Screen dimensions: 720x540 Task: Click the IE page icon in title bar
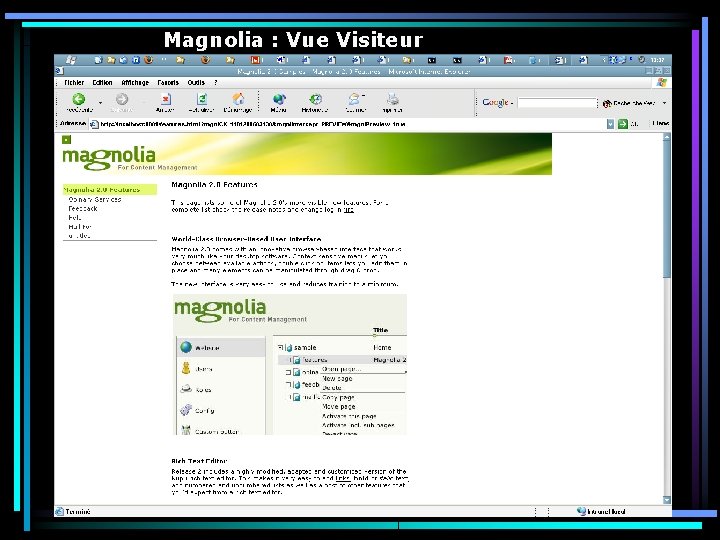[x=59, y=71]
